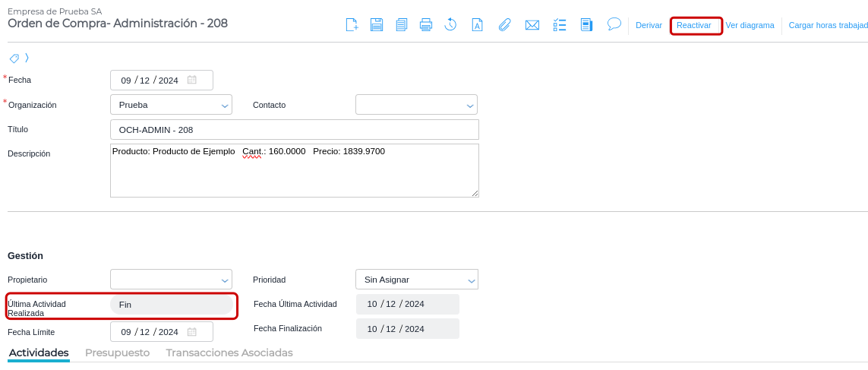Open the speech bubble comments icon
This screenshot has width=868, height=370.
tap(614, 24)
